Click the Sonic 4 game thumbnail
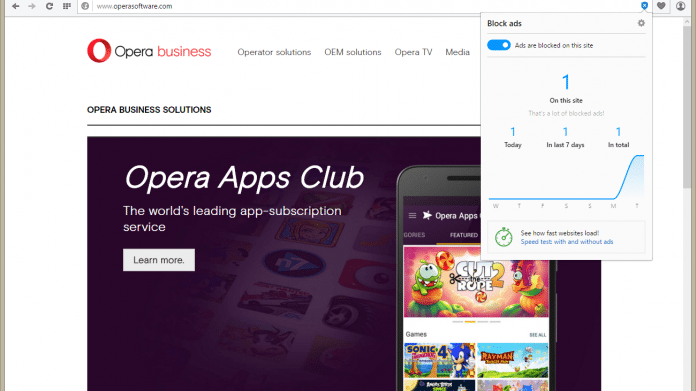696x391 pixels. click(439, 360)
